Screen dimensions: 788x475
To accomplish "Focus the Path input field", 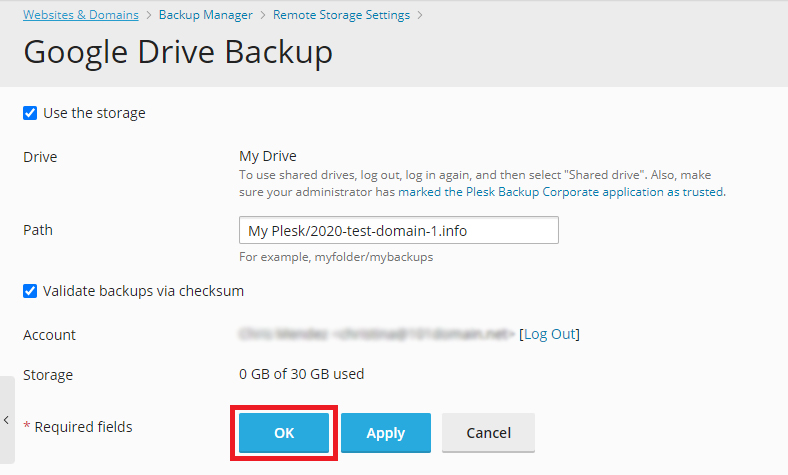I will click(398, 231).
